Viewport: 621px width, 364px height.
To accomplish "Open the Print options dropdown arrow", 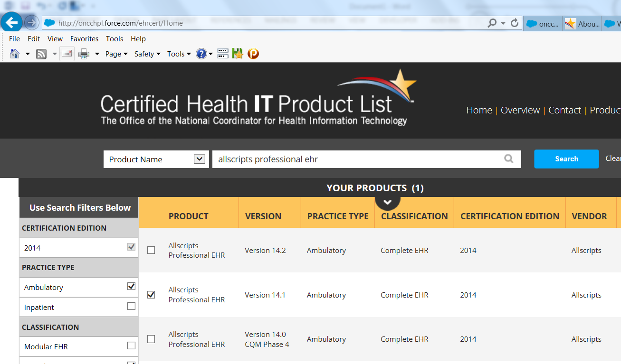I will [x=97, y=54].
